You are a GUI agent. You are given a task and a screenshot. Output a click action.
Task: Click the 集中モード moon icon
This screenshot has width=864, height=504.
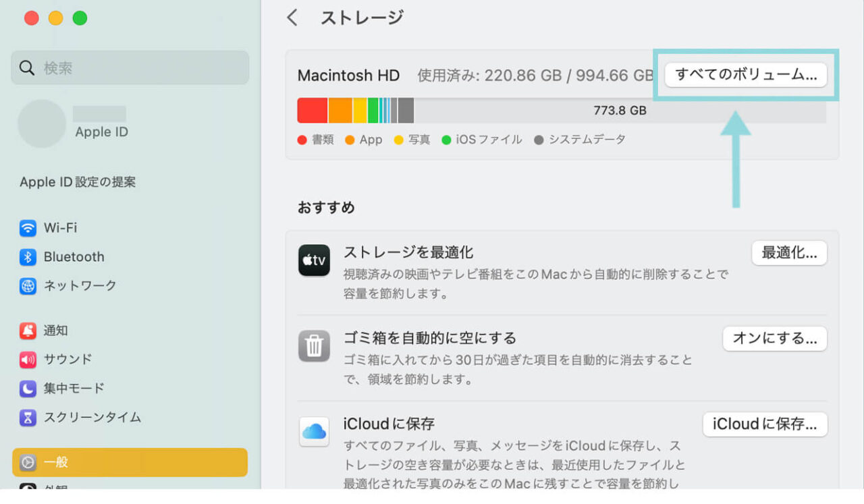point(28,389)
